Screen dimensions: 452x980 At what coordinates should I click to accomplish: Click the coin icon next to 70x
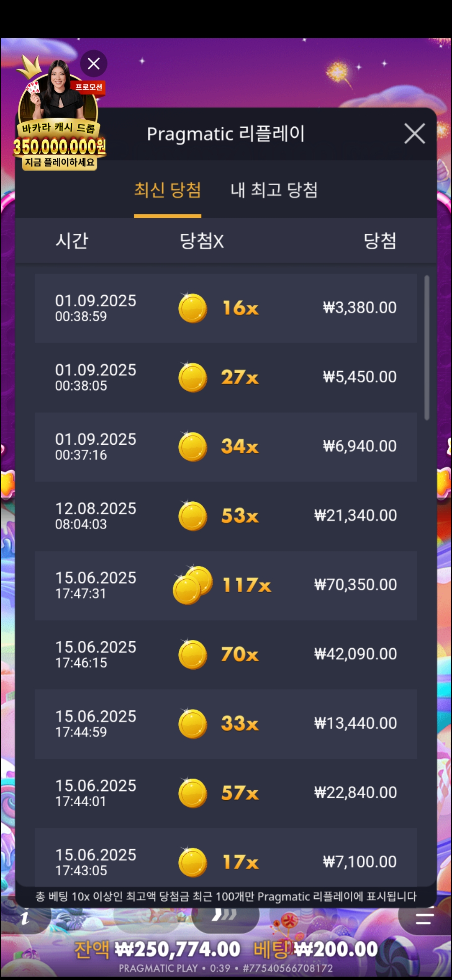coord(193,655)
